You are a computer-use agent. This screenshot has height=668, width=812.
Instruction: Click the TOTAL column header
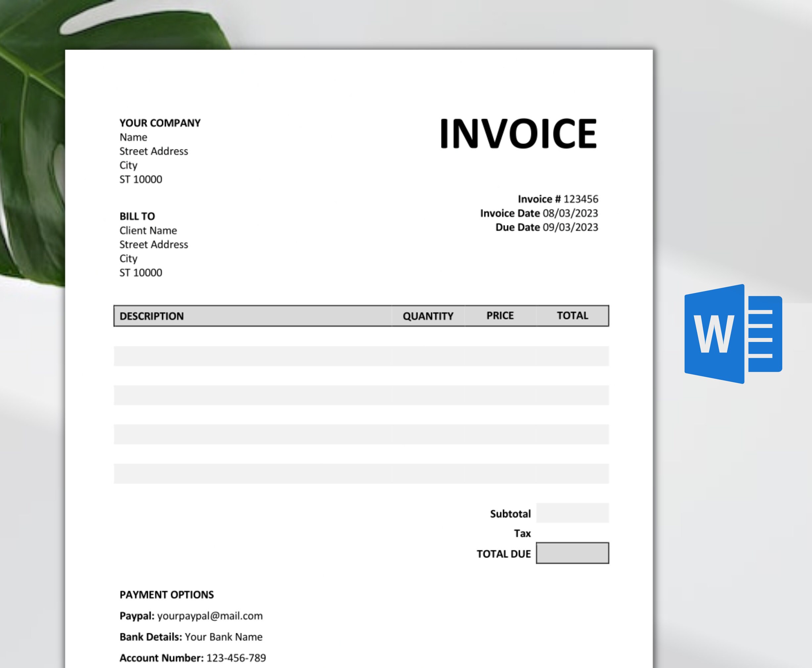click(572, 315)
